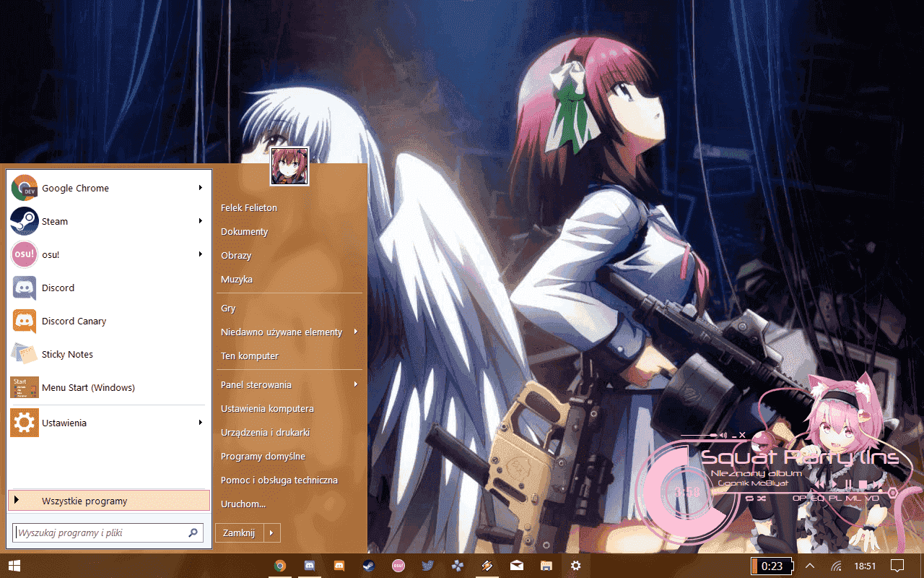Adjust the music widget volume slider
Viewport: 924px width, 578px height.
[700, 436]
